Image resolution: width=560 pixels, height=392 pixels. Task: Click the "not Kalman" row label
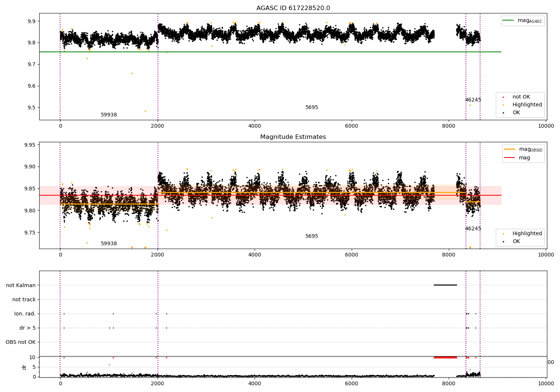click(21, 286)
